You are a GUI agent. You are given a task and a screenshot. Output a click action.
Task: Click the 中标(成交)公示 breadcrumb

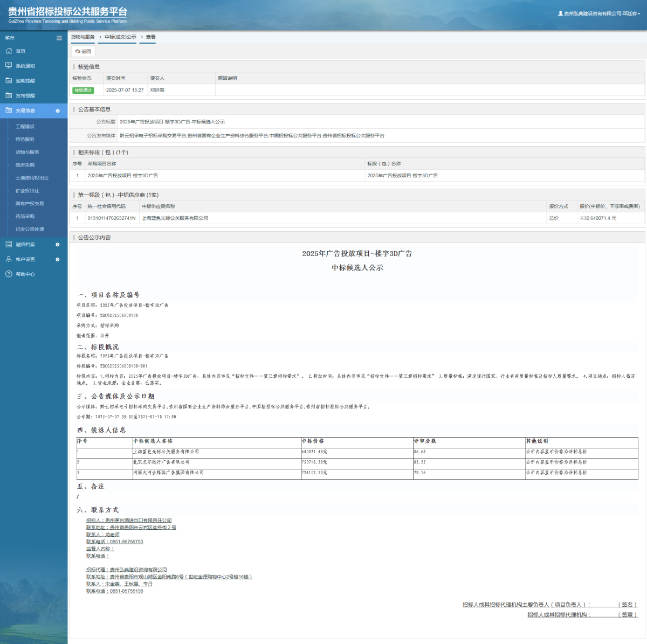tap(120, 37)
